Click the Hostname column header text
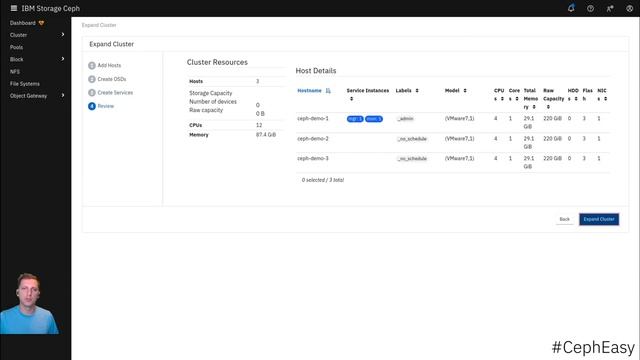Viewport: 640px width, 360px height. [x=309, y=91]
